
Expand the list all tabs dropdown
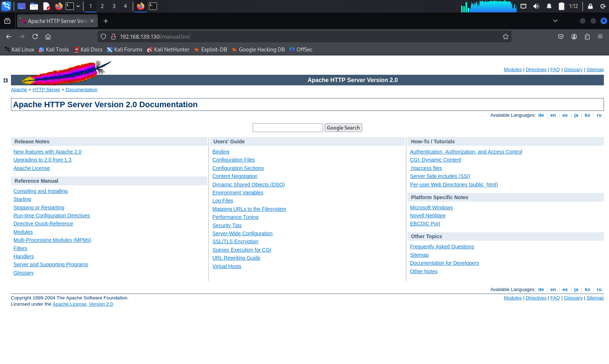click(x=555, y=21)
